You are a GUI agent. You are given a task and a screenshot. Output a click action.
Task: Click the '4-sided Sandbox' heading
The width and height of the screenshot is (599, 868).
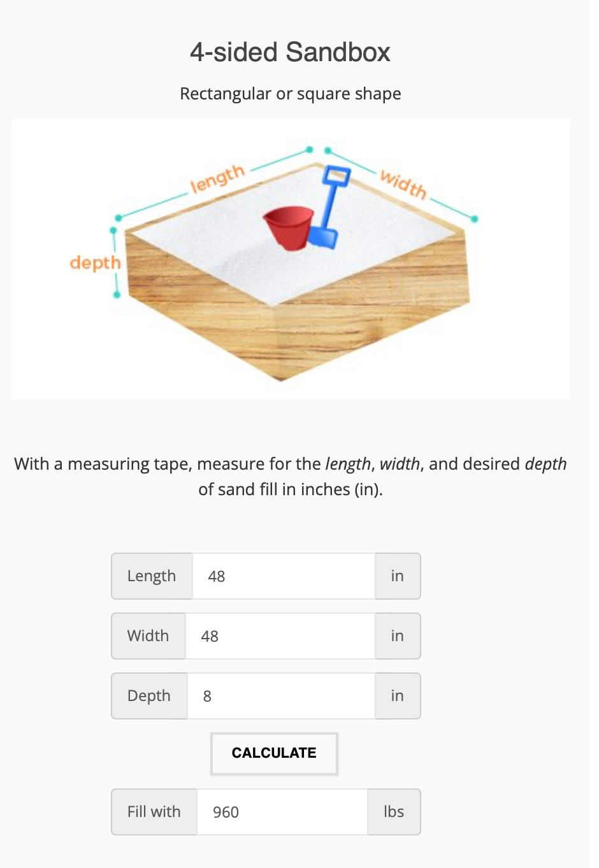coord(290,52)
